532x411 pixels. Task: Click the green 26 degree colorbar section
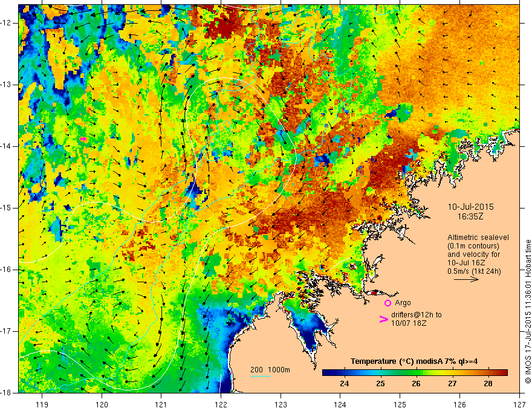coord(416,372)
